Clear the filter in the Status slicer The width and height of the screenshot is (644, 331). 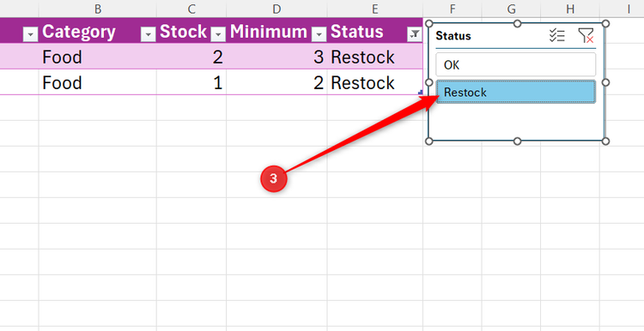coord(586,36)
